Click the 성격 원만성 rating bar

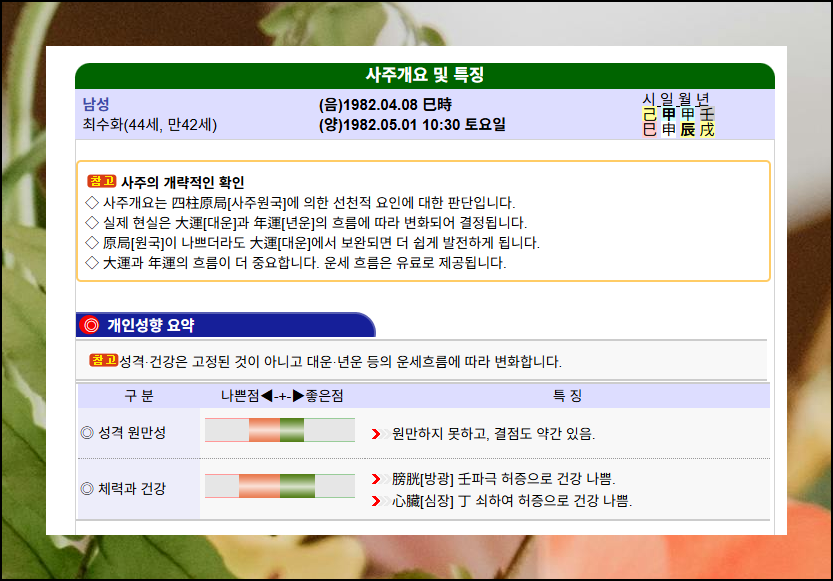pos(280,430)
